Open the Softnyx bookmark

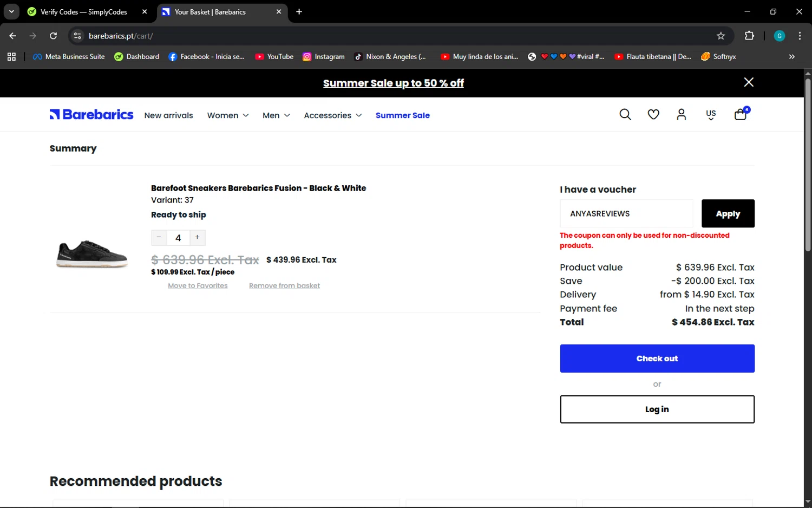[718, 56]
